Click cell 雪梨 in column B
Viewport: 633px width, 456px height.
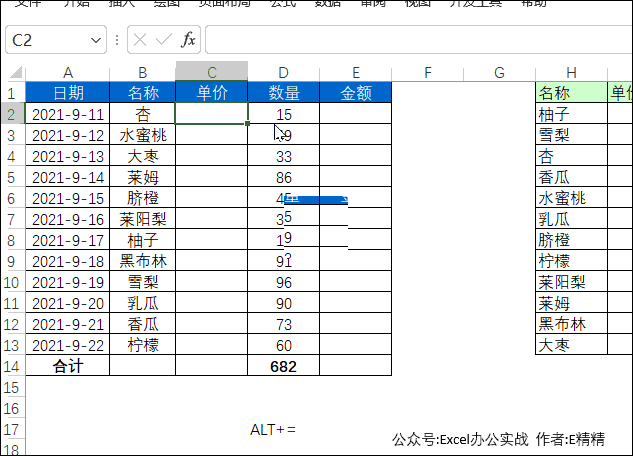[143, 282]
